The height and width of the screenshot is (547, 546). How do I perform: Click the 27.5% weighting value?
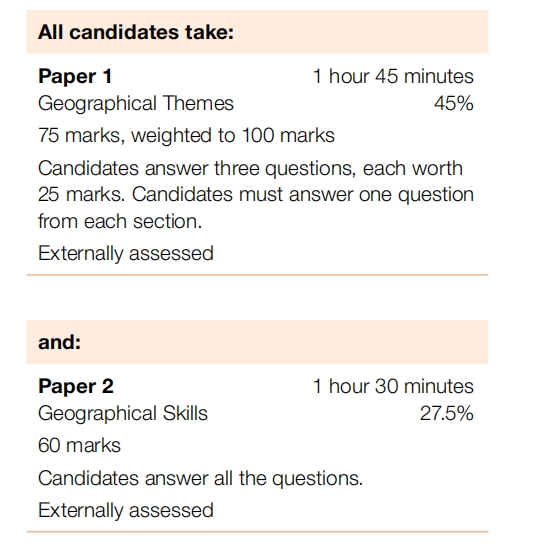pos(447,413)
